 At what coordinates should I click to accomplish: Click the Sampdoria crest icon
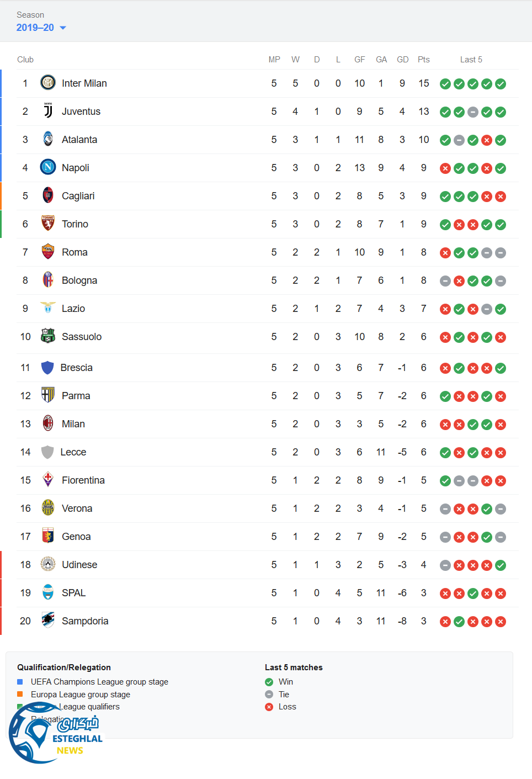[48, 621]
